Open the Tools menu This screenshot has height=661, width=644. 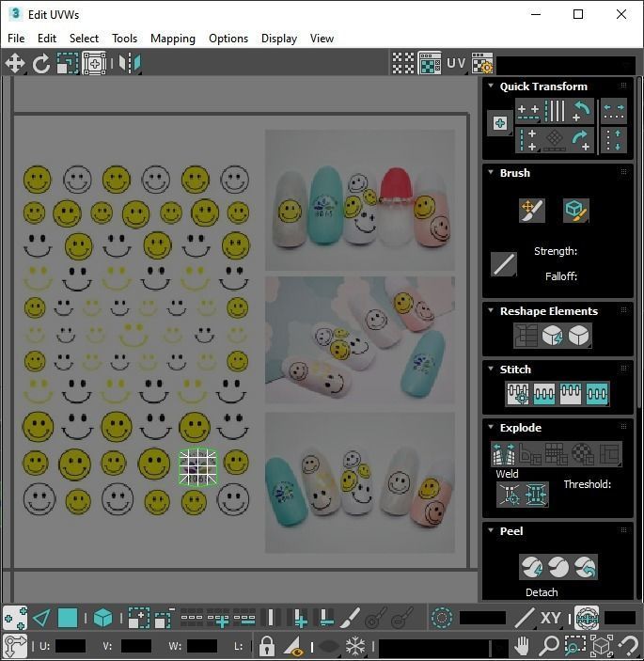tap(124, 39)
